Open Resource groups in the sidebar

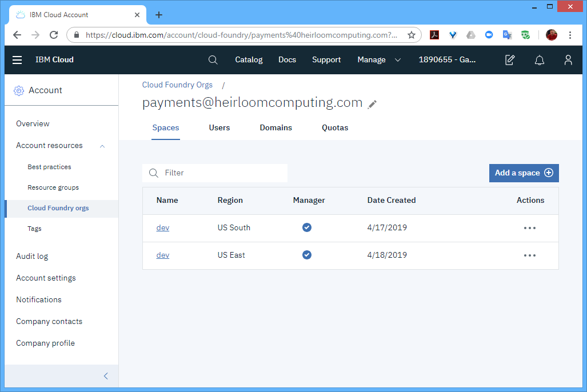[53, 187]
